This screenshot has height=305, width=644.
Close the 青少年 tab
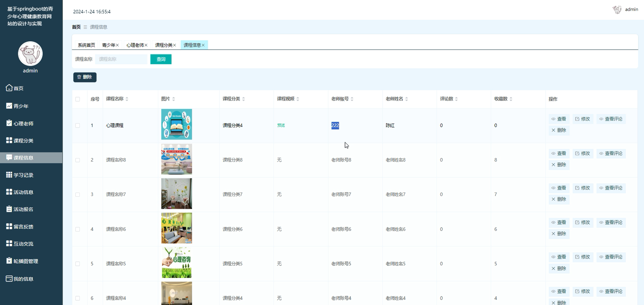coord(117,45)
